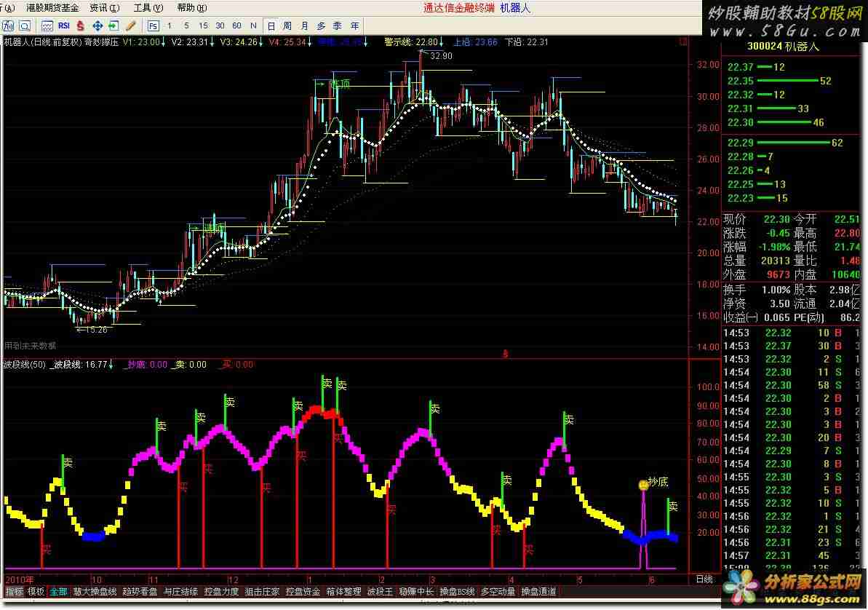Click the 警示线 down-arrow indicator

[x=442, y=42]
